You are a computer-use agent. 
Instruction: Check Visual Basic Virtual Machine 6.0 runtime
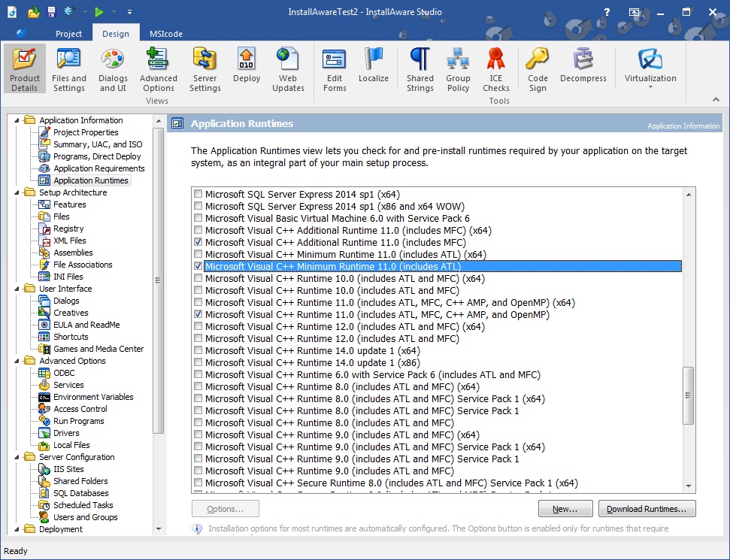(x=198, y=218)
